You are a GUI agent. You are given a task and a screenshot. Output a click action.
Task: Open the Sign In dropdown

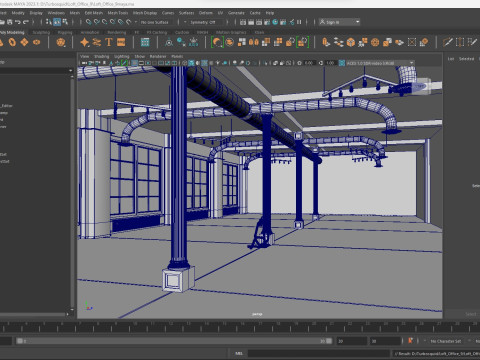click(339, 22)
